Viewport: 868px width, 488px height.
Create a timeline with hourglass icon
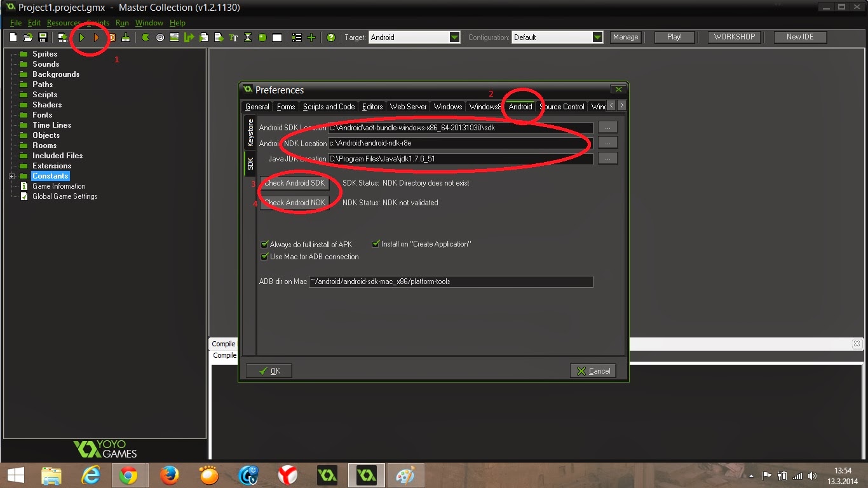point(248,37)
